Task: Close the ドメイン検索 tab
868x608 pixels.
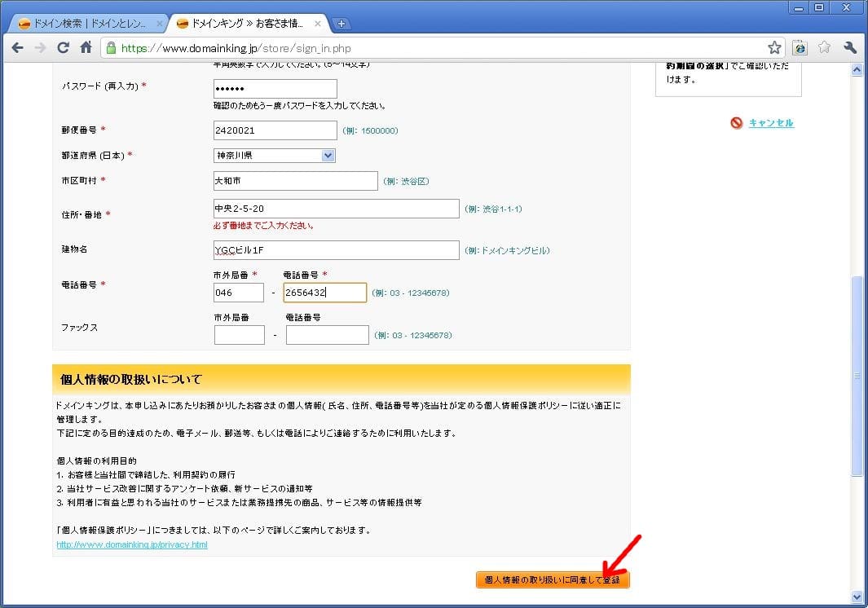Action: coord(159,24)
